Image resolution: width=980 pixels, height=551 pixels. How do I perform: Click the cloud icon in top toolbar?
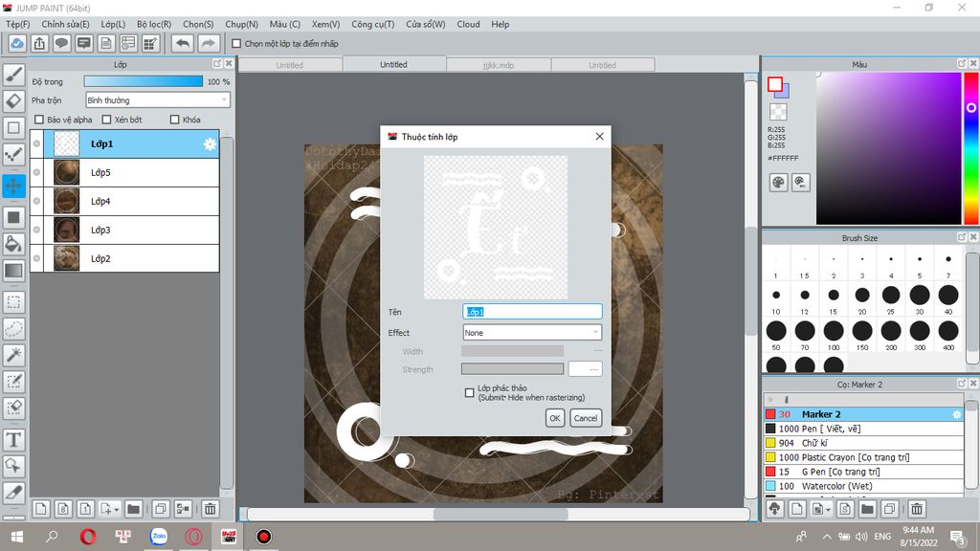(x=17, y=44)
